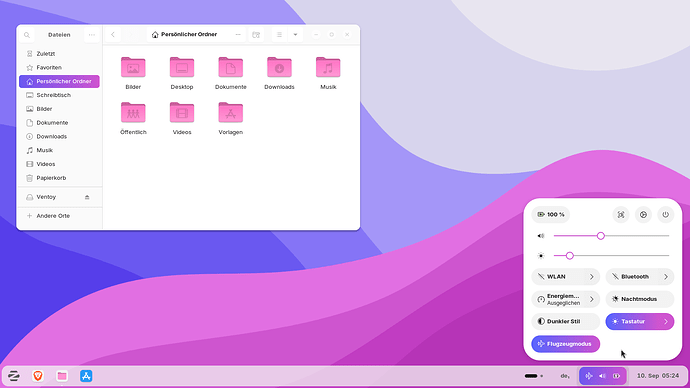The image size is (690, 388).
Task: Expand the Bluetooth devices submenu
Action: pyautogui.click(x=666, y=277)
